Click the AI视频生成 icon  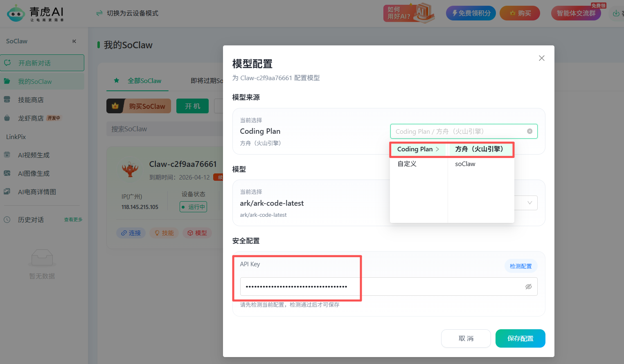pyautogui.click(x=7, y=155)
